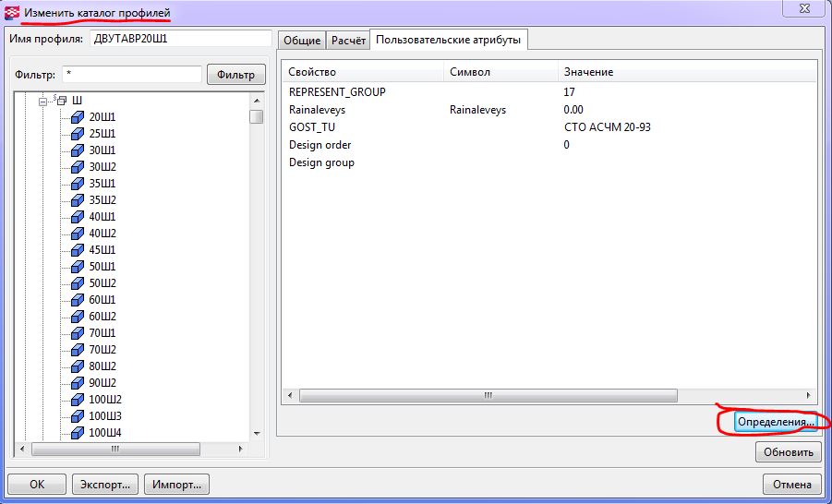The width and height of the screenshot is (832, 504).
Task: Confirm with the OK button
Action: pyautogui.click(x=37, y=485)
